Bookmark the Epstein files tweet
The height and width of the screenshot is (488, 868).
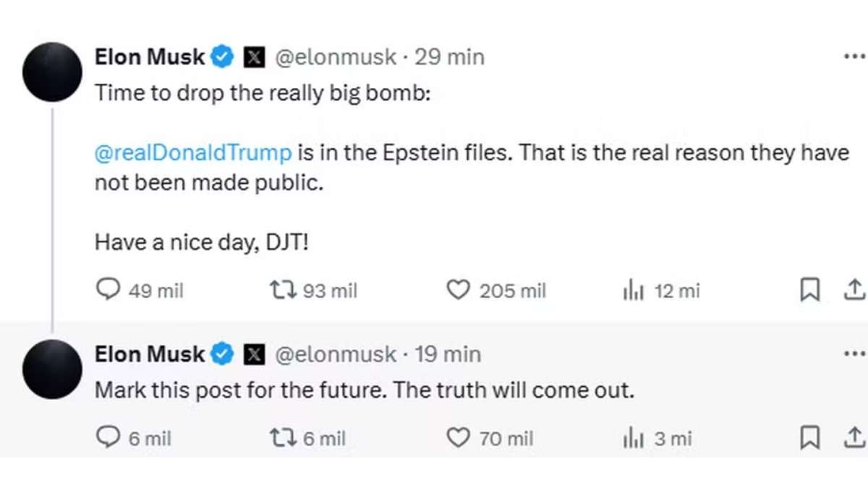click(809, 289)
